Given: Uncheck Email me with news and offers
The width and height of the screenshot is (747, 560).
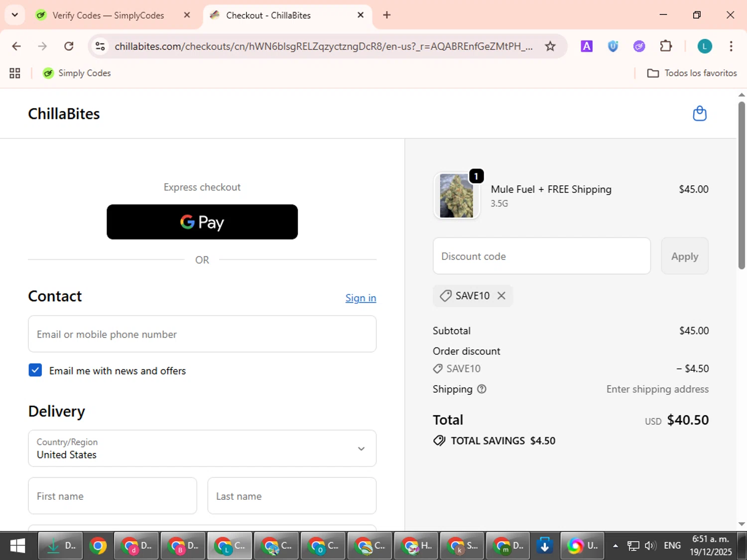Looking at the screenshot, I should [35, 370].
